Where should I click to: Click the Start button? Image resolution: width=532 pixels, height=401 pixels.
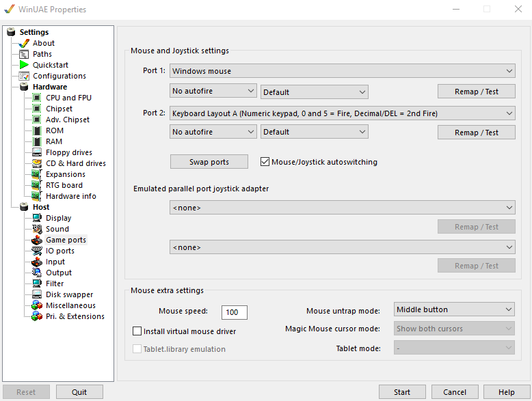[x=402, y=392]
